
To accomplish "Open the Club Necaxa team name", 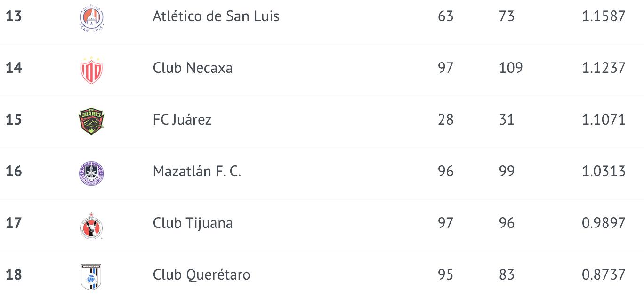I will (193, 68).
